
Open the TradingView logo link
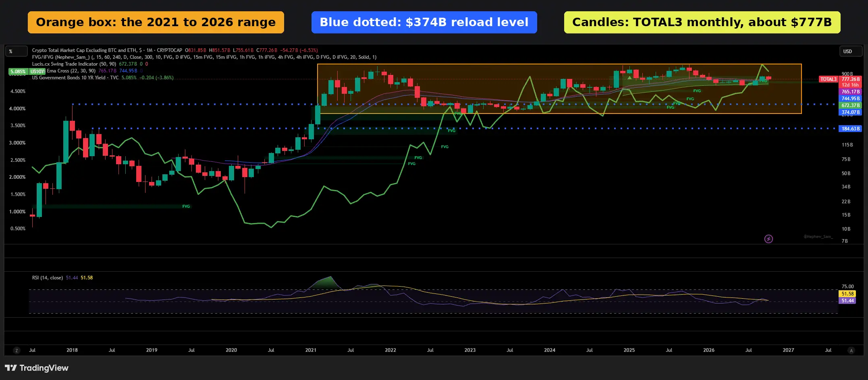tap(37, 368)
